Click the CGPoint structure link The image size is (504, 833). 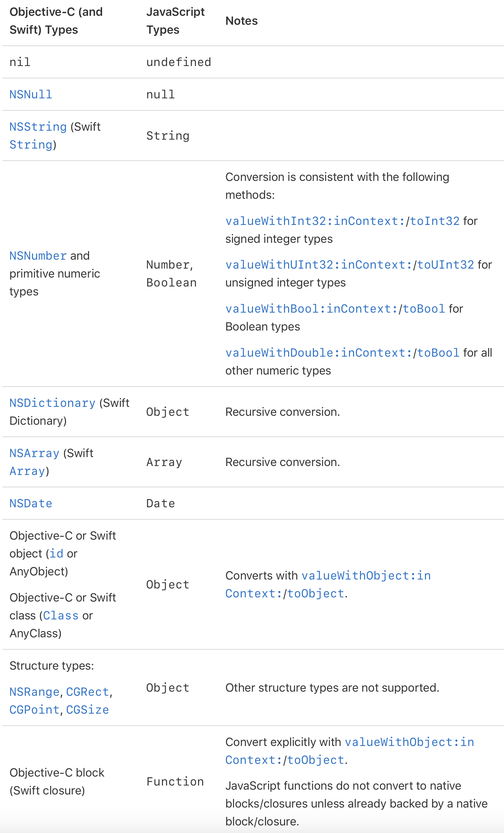click(34, 710)
